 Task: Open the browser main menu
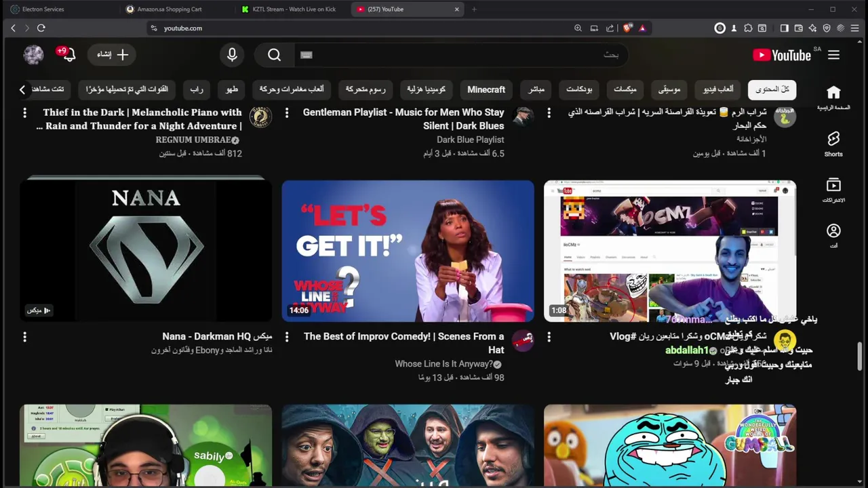(x=855, y=28)
